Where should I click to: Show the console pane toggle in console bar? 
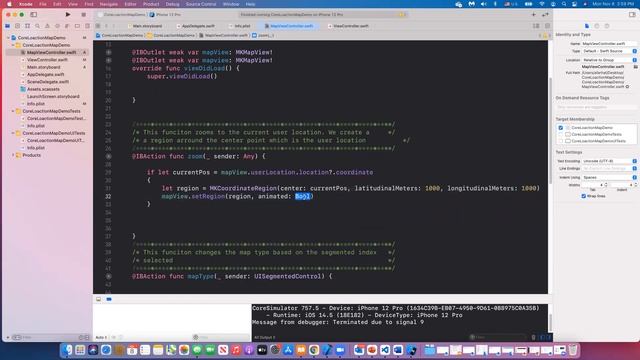click(x=549, y=337)
